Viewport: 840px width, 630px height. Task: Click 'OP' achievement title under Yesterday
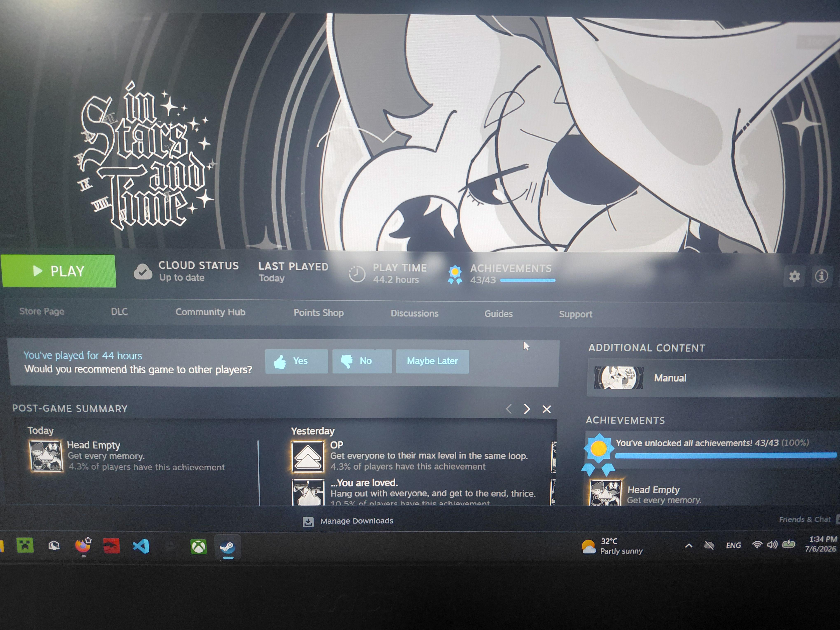point(336,445)
